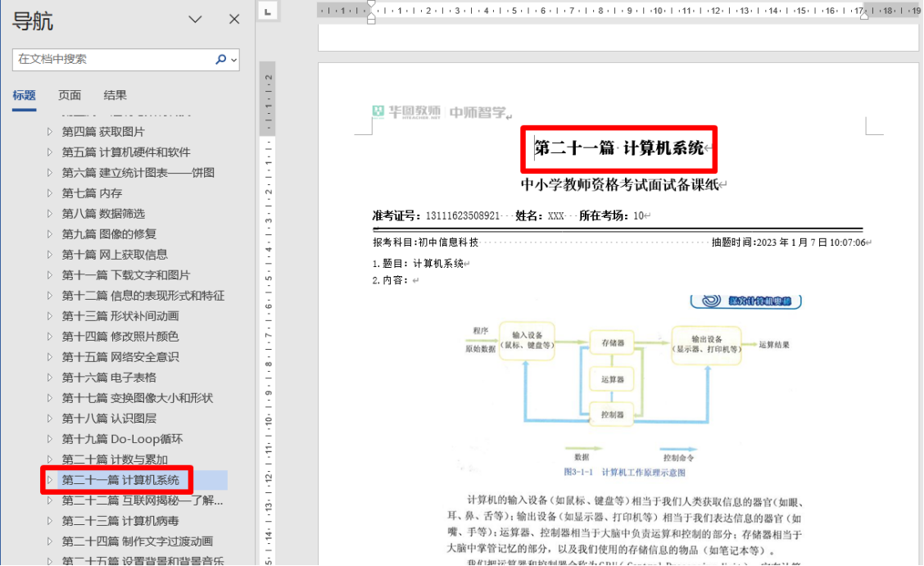
Task: Click the right indent marker on ruler
Action: 863,14
